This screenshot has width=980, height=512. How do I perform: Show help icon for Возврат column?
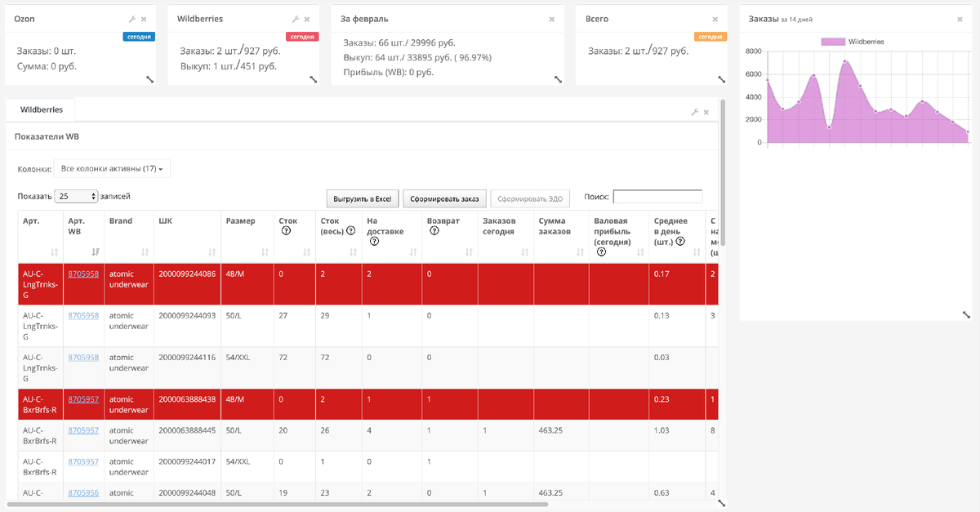434,231
